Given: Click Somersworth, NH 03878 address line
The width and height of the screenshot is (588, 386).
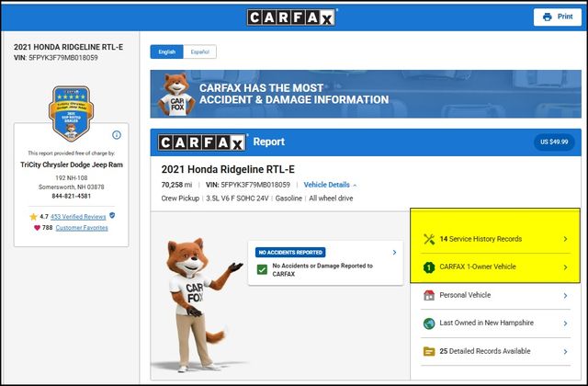Looking at the screenshot, I should click(72, 187).
